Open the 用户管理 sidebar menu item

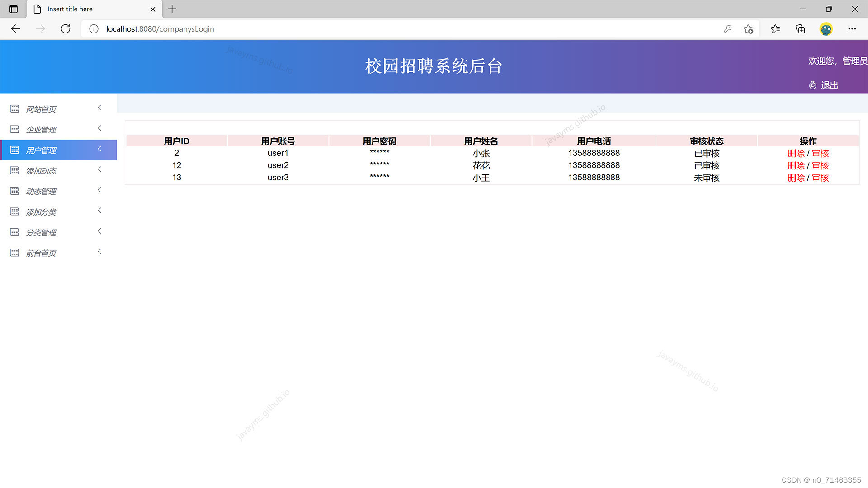pyautogui.click(x=41, y=150)
